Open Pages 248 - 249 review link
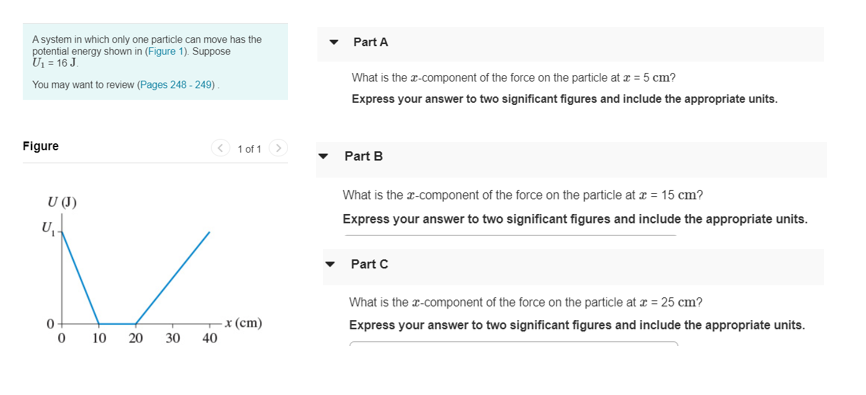 (177, 85)
